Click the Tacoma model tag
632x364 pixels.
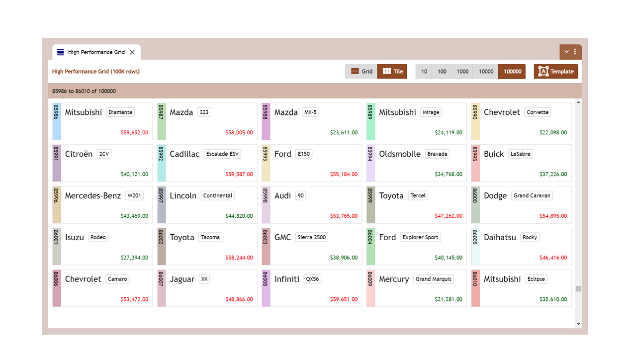tap(210, 238)
